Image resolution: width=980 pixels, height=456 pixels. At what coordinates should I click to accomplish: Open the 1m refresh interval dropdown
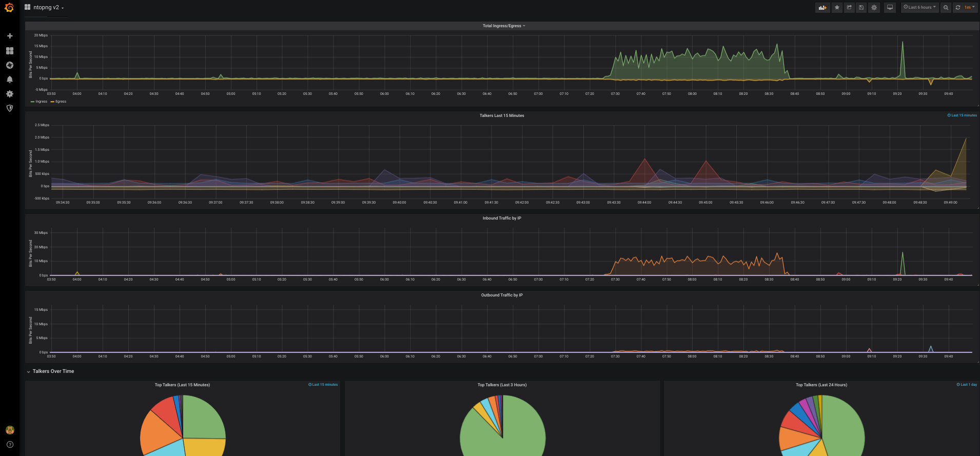coord(969,7)
